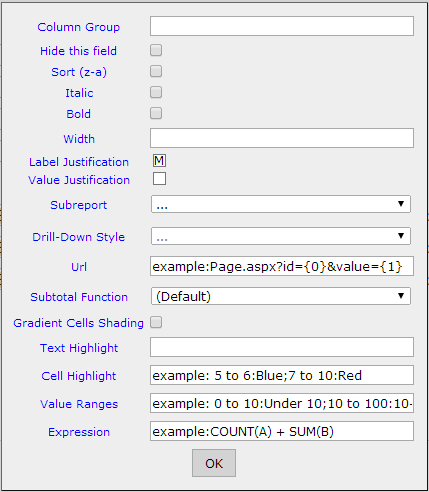Viewport: 429px width, 492px height.
Task: Click the Subtotal Function label
Action: pyautogui.click(x=79, y=297)
